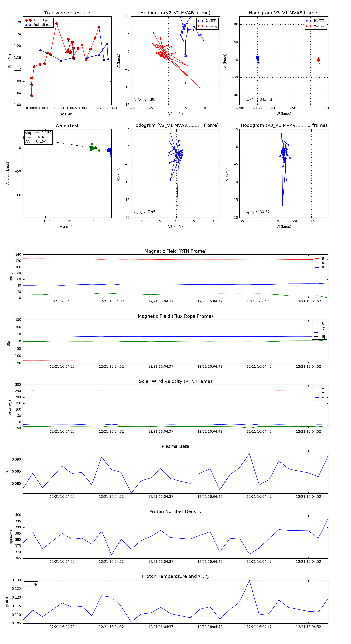Screen dimensions: 351x644
Task: Click the Br legend entry in RTN magnetic field
Action: 320,259
